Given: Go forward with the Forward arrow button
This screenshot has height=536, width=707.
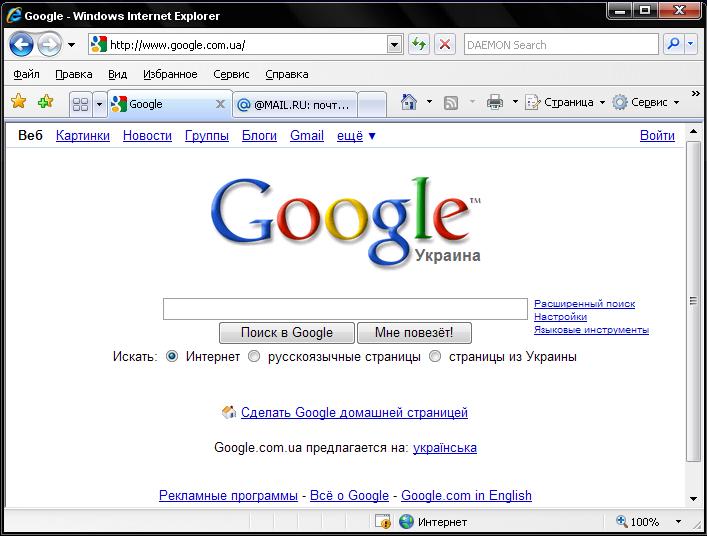Looking at the screenshot, I should point(49,45).
